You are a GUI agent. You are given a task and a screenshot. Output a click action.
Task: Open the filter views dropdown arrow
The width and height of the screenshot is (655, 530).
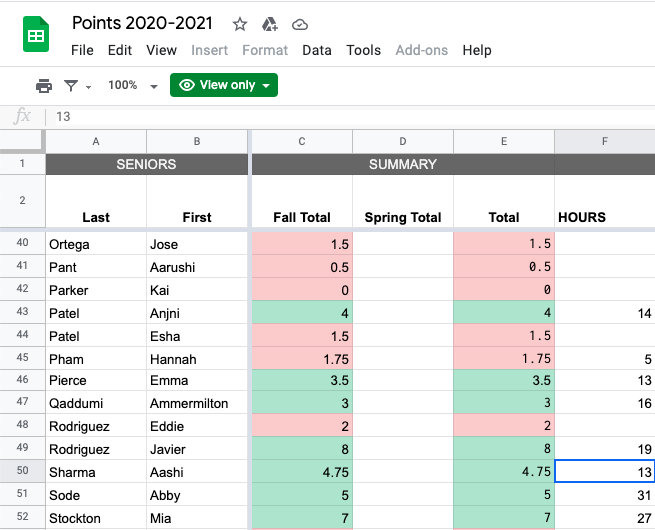click(x=88, y=87)
